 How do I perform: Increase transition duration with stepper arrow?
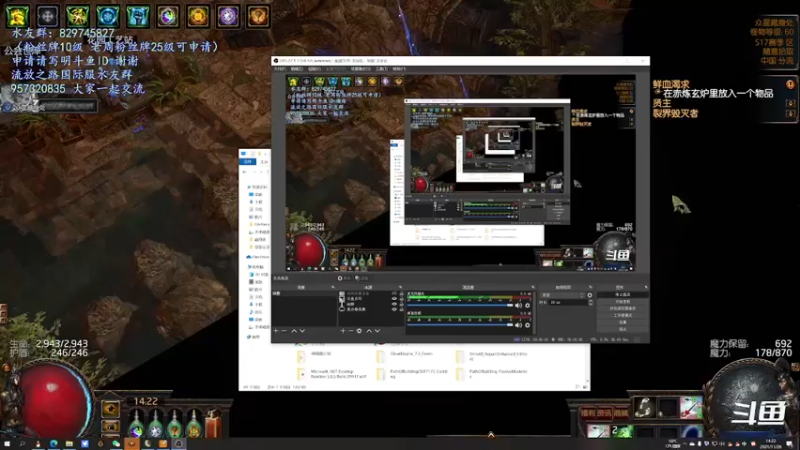coord(591,301)
